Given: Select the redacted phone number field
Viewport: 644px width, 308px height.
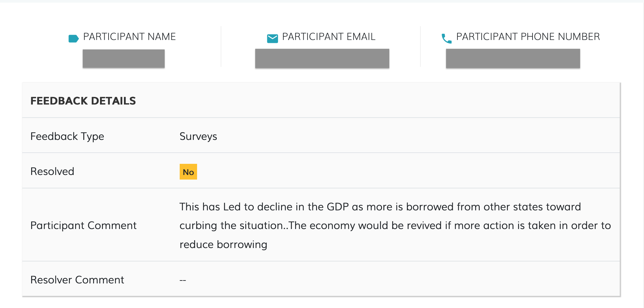Looking at the screenshot, I should 513,59.
